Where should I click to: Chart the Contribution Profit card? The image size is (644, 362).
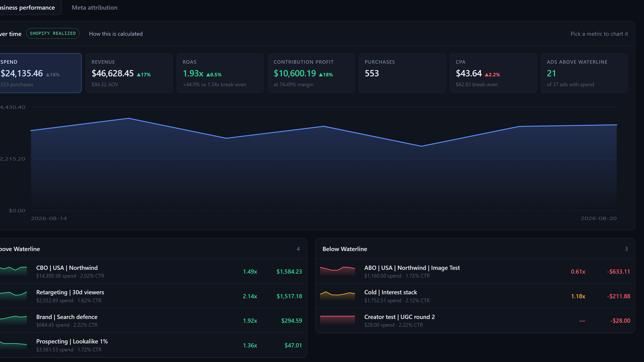click(311, 73)
